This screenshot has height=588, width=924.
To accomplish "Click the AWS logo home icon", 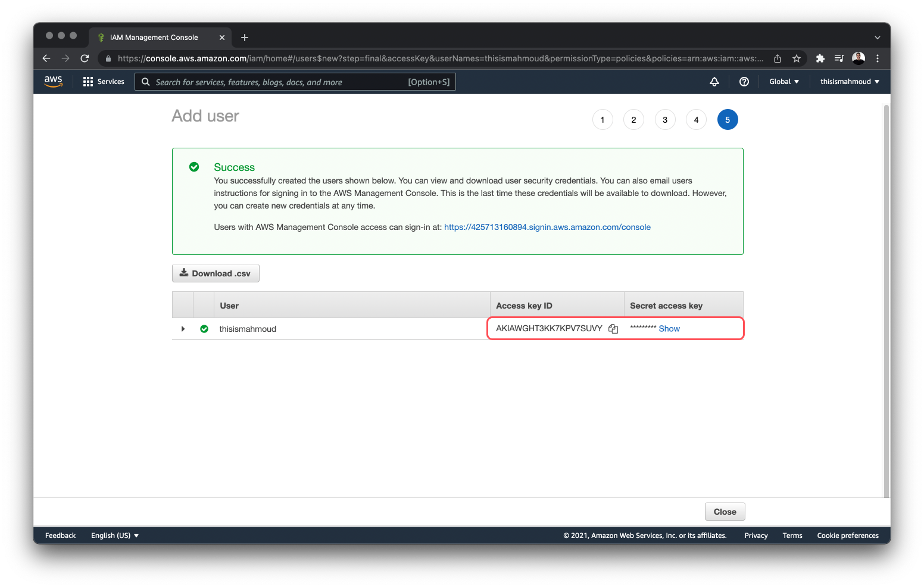I will (x=53, y=82).
